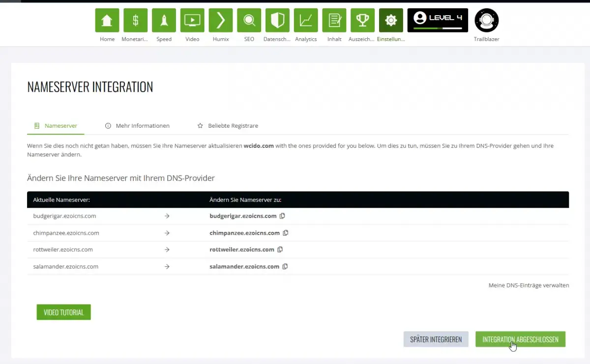Open the Home dashboard icon
The width and height of the screenshot is (590, 364).
(107, 21)
